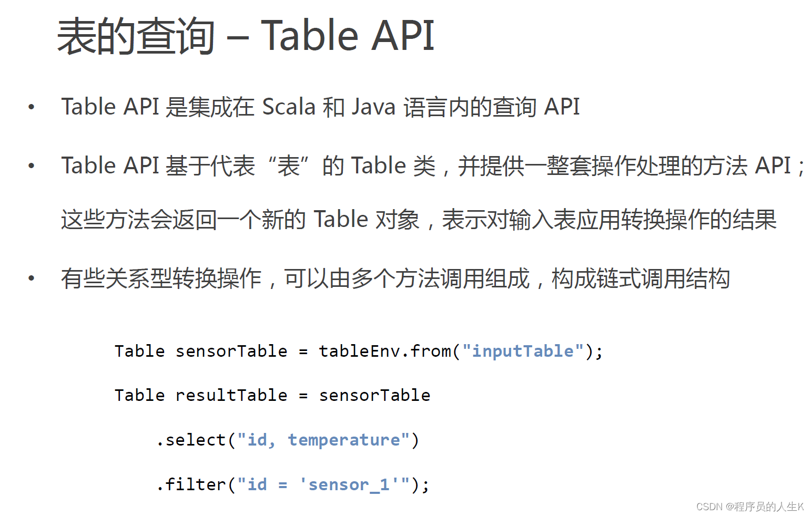Click the first bullet about Scala and Java
This screenshot has width=812, height=517.
[x=320, y=107]
